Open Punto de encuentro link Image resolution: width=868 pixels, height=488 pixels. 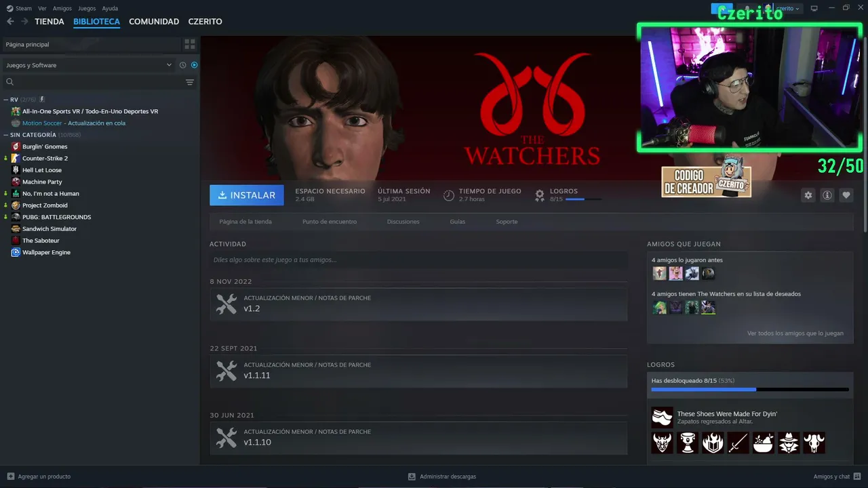pos(330,222)
